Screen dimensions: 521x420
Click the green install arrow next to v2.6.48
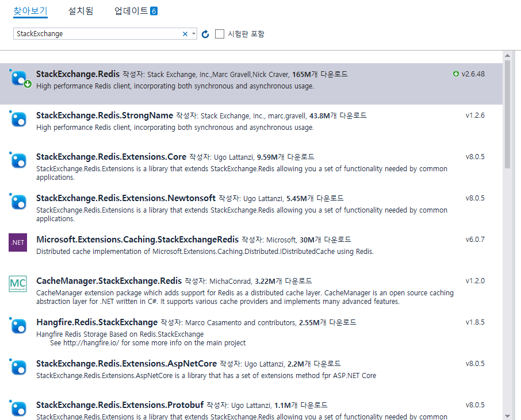456,74
